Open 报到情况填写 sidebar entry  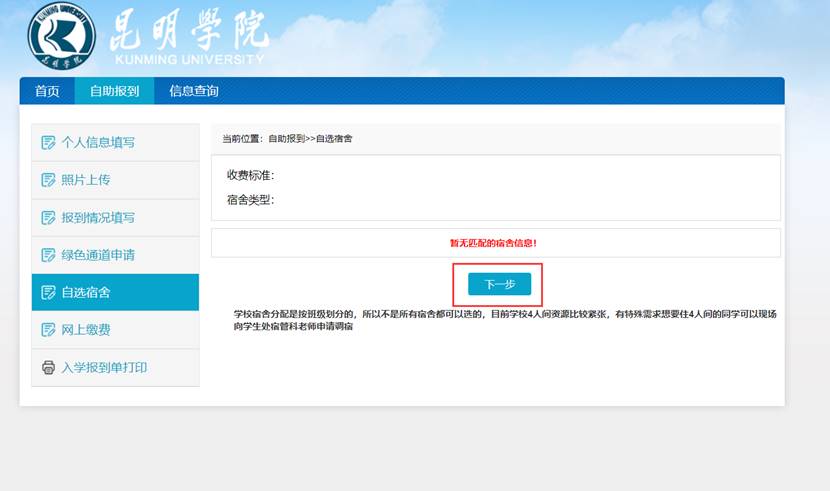[98, 217]
